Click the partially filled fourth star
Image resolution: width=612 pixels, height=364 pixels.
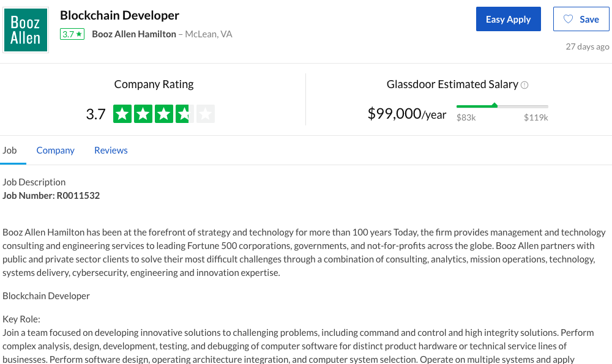(x=185, y=114)
